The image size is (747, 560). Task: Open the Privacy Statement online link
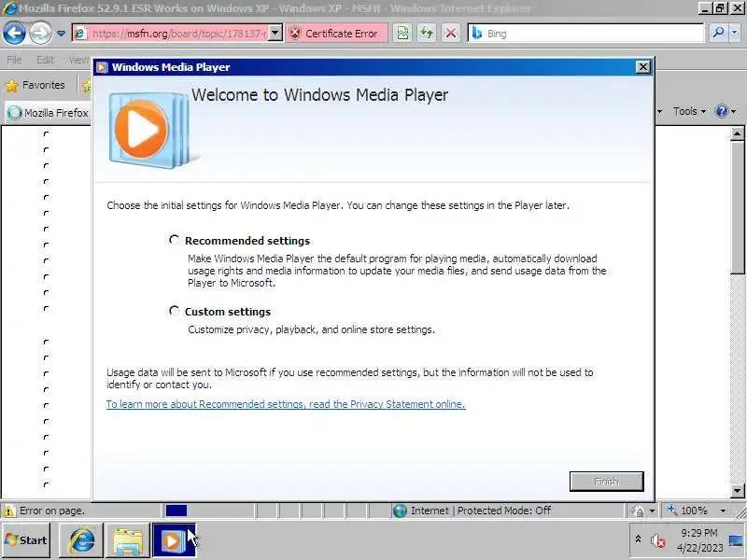(286, 404)
